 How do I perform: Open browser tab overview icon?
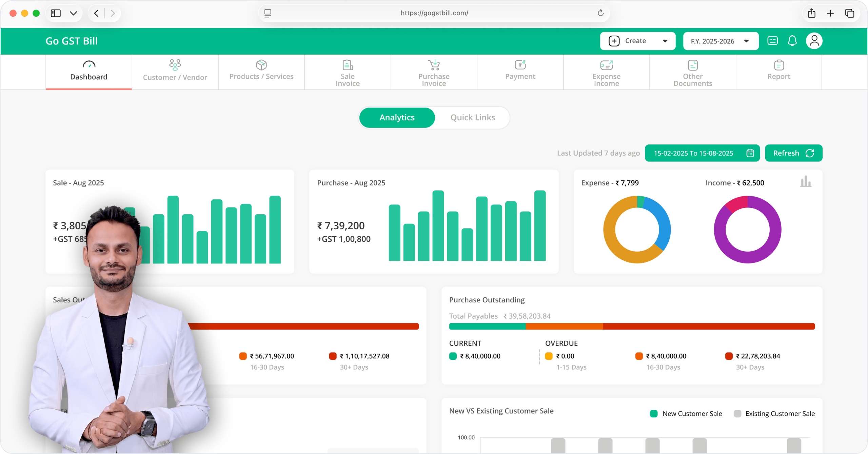(x=849, y=13)
